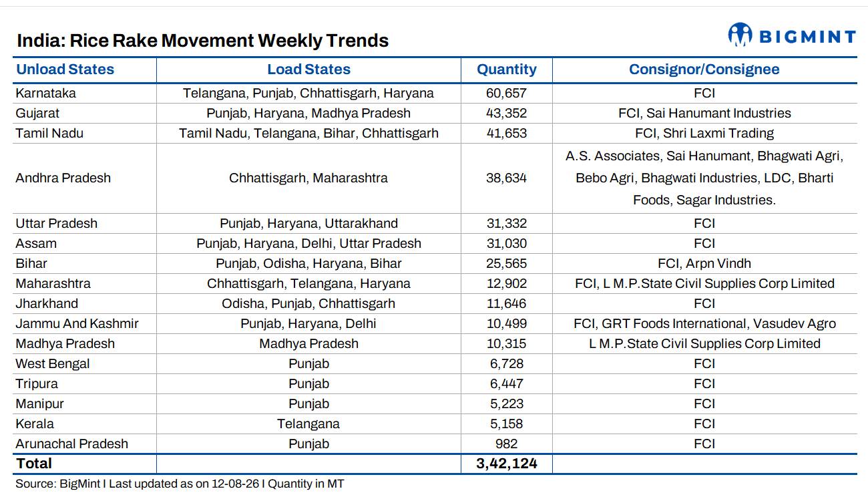
Task: Click the 'Tamil Nadu' unload state cell
Action: point(49,133)
